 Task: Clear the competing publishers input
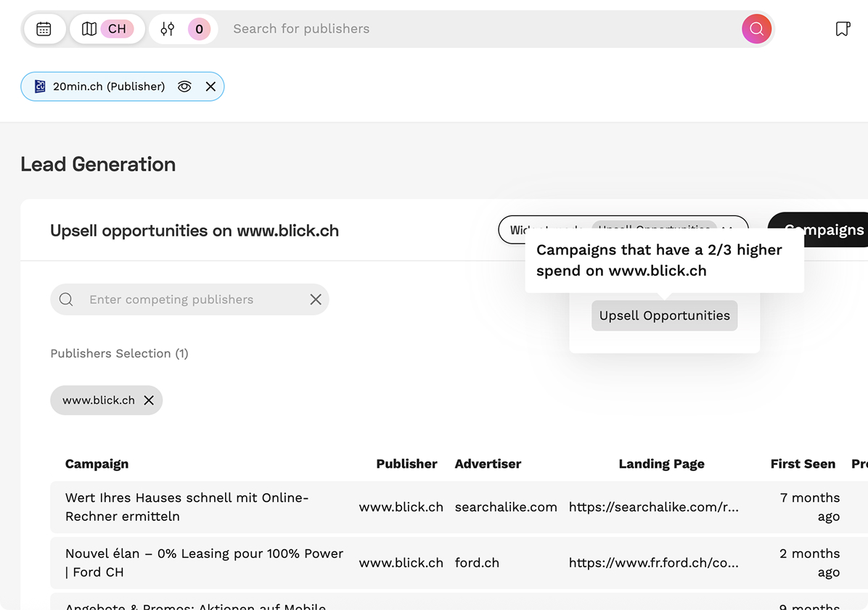(x=316, y=300)
